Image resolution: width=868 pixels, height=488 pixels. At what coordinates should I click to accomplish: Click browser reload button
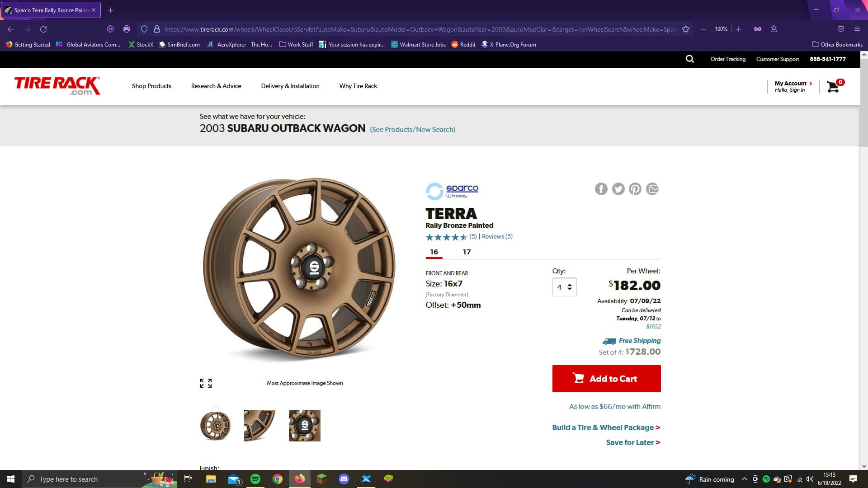coord(43,29)
